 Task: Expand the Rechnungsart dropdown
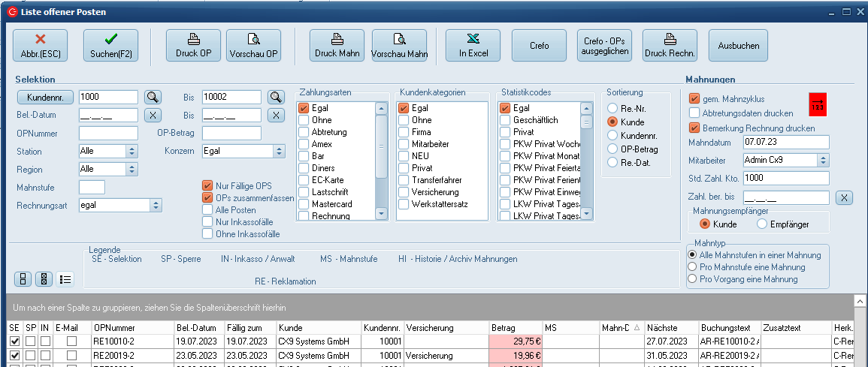(x=156, y=205)
